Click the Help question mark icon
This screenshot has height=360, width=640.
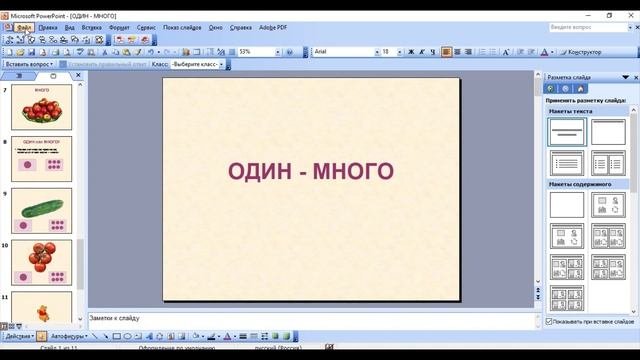(x=289, y=52)
